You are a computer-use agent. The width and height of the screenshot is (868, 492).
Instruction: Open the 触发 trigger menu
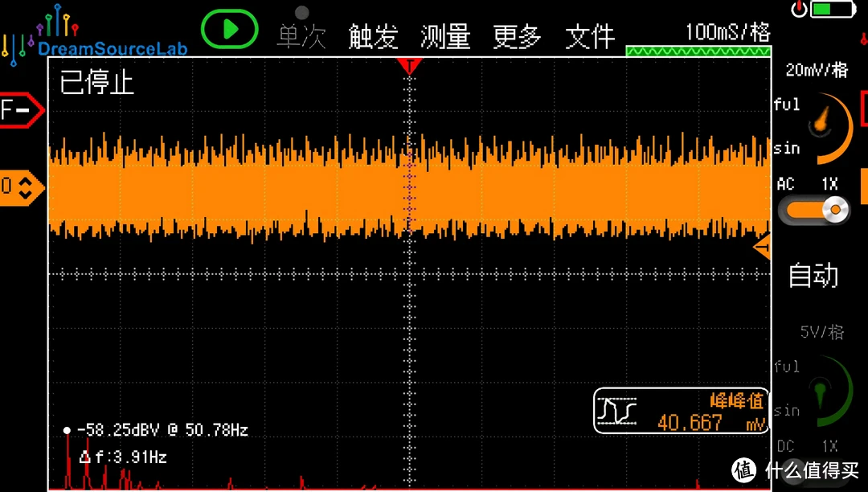373,37
